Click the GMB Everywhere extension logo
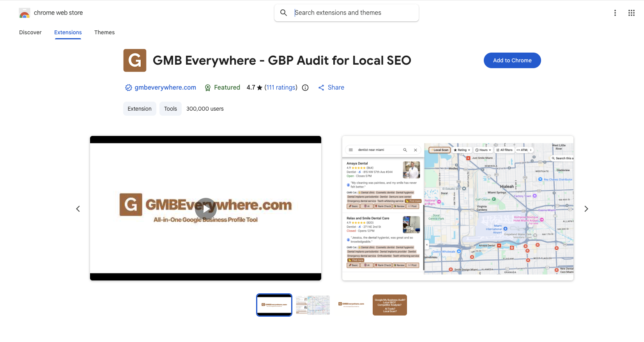The image size is (644, 342). (x=135, y=60)
